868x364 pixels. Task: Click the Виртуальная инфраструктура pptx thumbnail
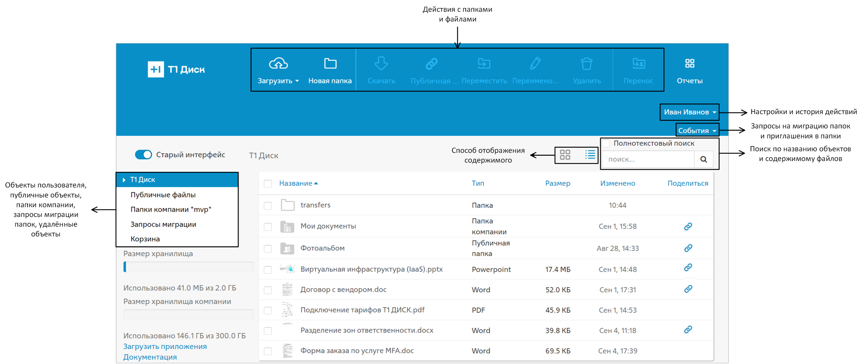pos(287,269)
